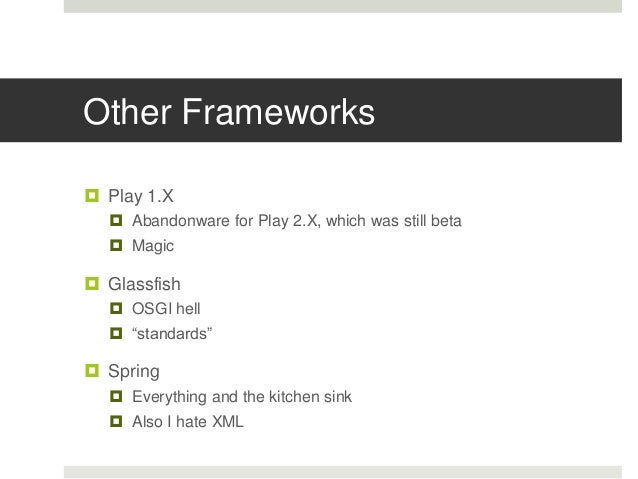Viewport: 638px width, 479px height.
Task: Click the bullet icon beside Play 1.X
Action: coord(92,196)
